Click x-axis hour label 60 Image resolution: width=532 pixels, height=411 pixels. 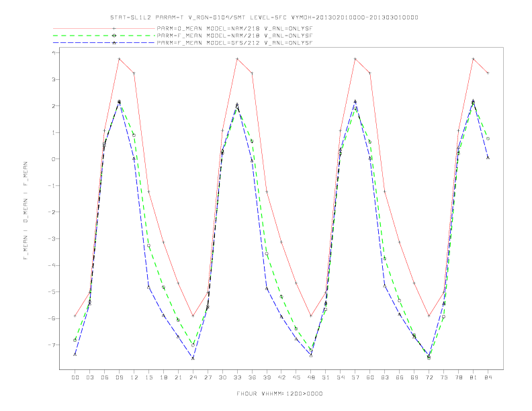coord(370,377)
